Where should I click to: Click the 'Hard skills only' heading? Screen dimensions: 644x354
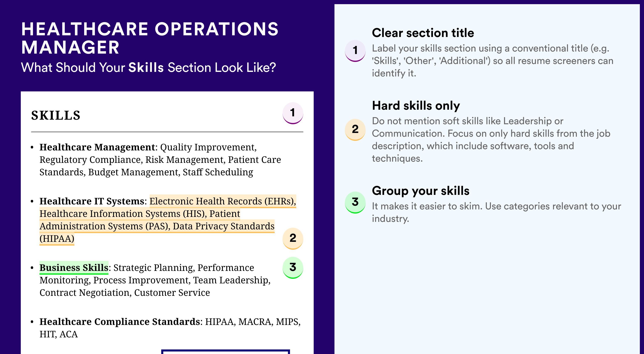click(416, 106)
